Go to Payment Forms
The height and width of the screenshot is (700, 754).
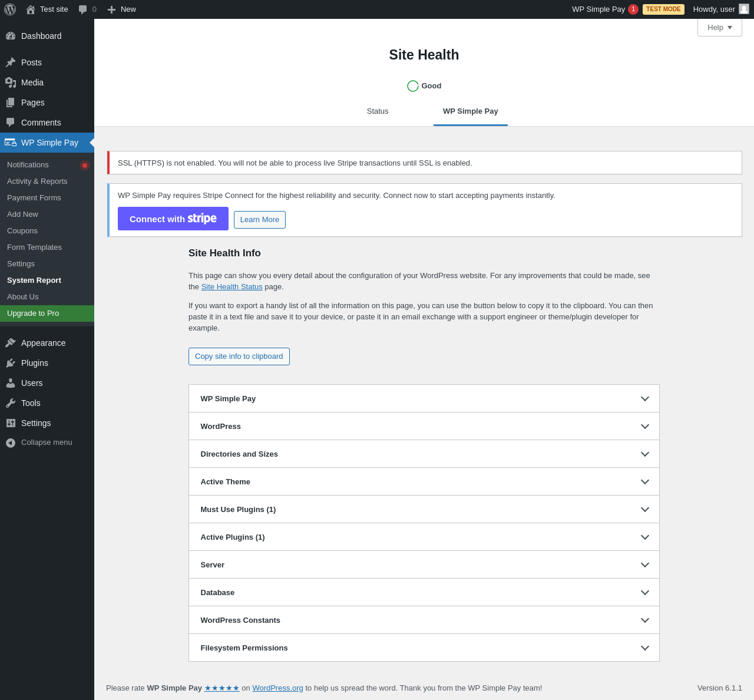pos(47,198)
